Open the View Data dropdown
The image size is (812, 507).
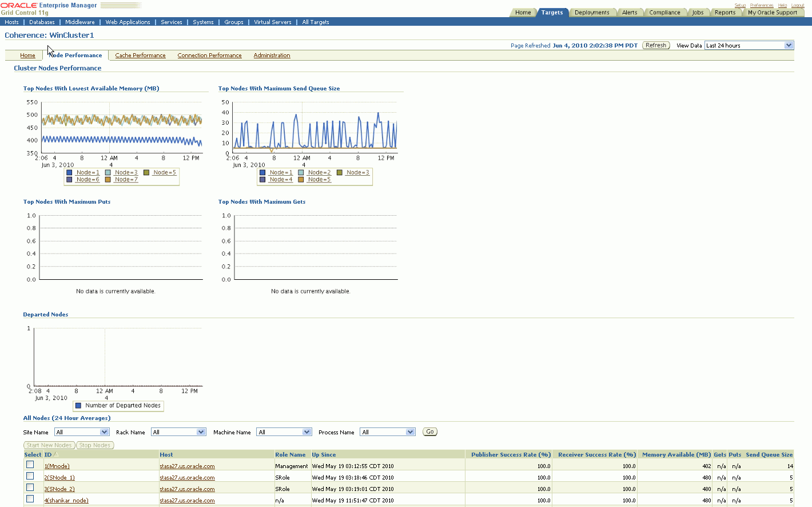pos(749,45)
